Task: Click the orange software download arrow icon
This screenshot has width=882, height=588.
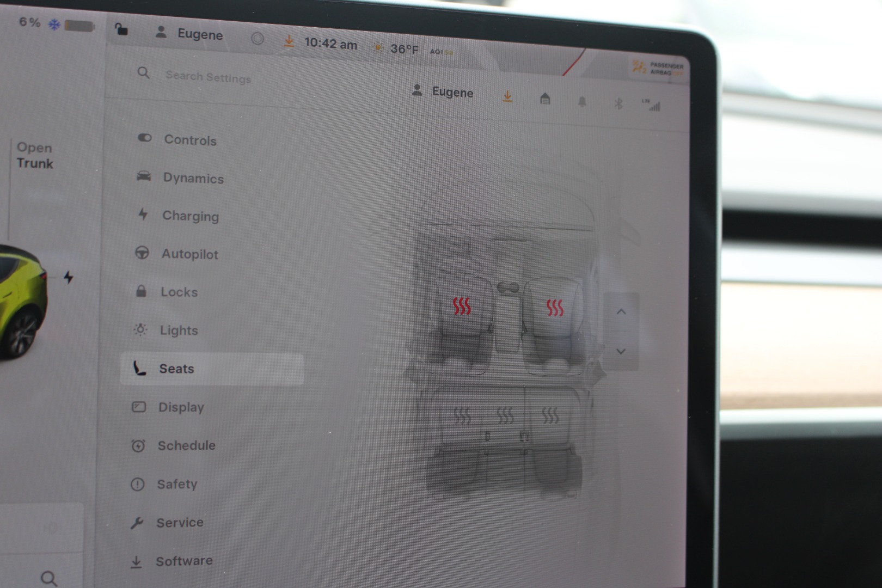Action: pyautogui.click(x=507, y=96)
